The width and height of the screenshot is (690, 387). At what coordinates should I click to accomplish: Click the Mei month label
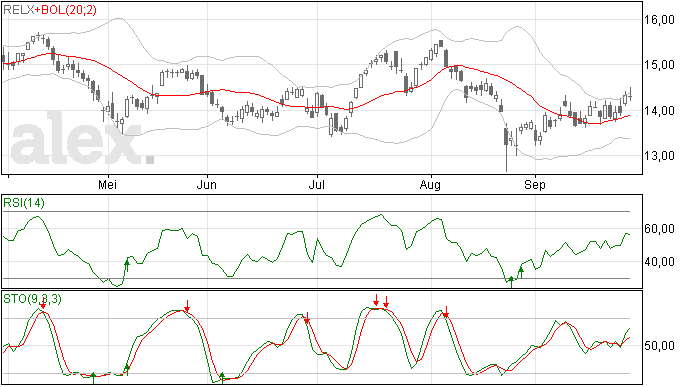point(107,185)
